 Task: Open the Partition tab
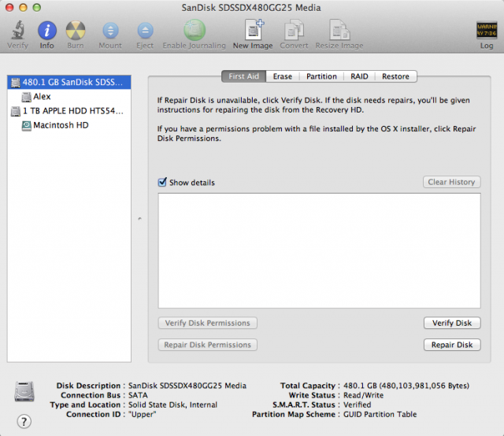321,76
